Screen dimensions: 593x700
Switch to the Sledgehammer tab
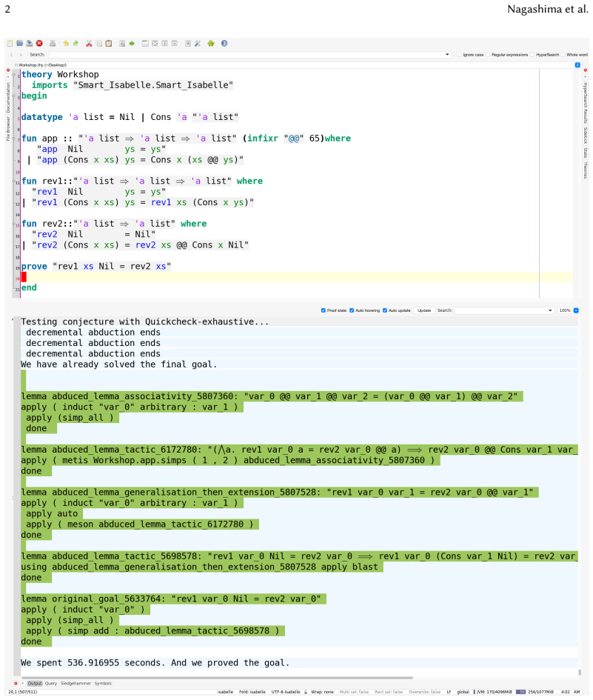tap(76, 684)
